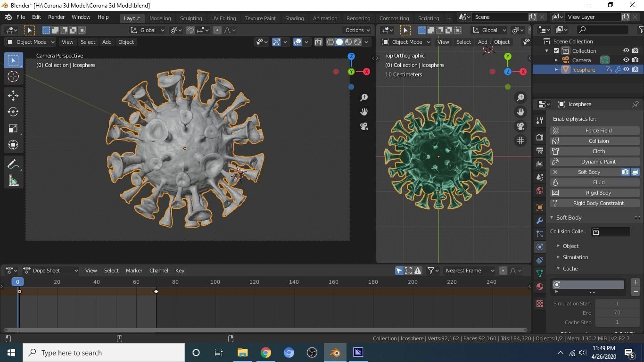Activate the Scale tool
This screenshot has width=644, height=362.
(13, 128)
